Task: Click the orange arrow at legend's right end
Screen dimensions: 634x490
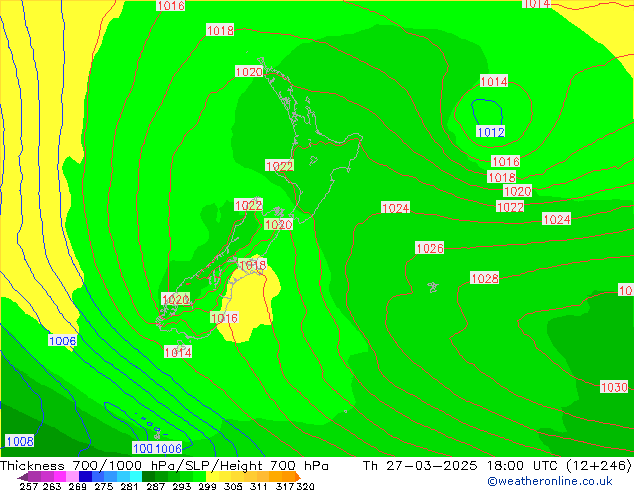Action: pyautogui.click(x=297, y=476)
